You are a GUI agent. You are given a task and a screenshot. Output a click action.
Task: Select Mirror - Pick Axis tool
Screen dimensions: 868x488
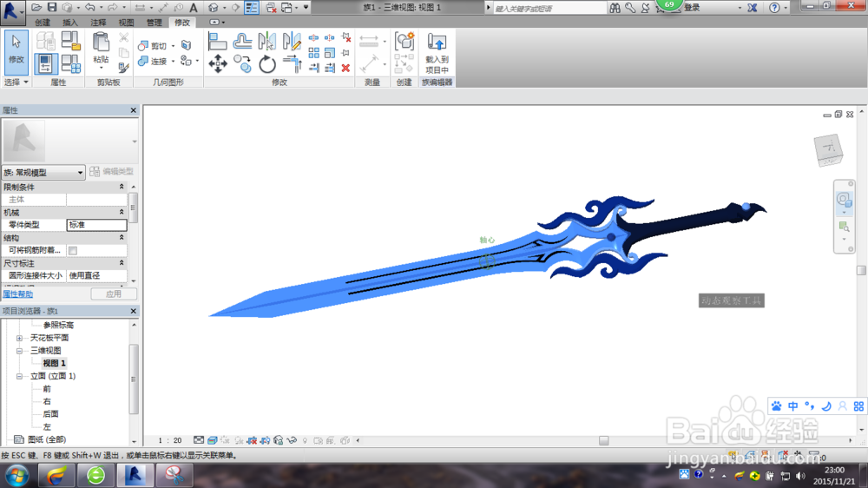pos(266,42)
